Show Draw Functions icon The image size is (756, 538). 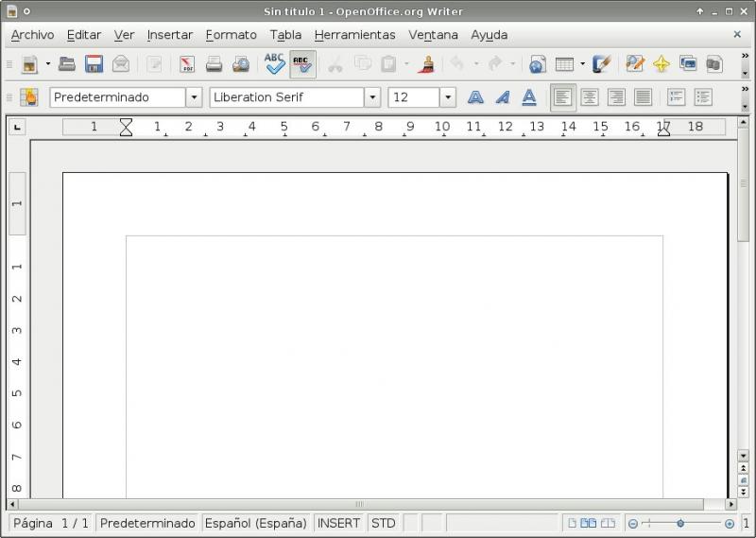(601, 64)
